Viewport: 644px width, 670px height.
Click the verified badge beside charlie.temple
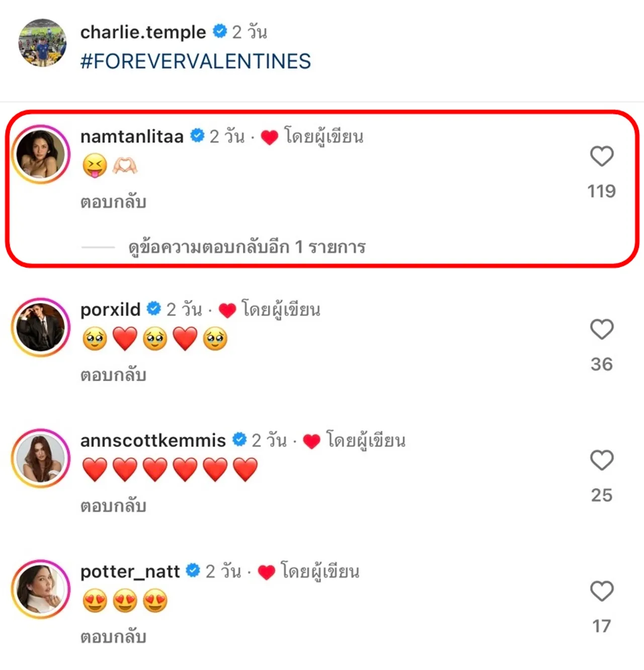(219, 32)
